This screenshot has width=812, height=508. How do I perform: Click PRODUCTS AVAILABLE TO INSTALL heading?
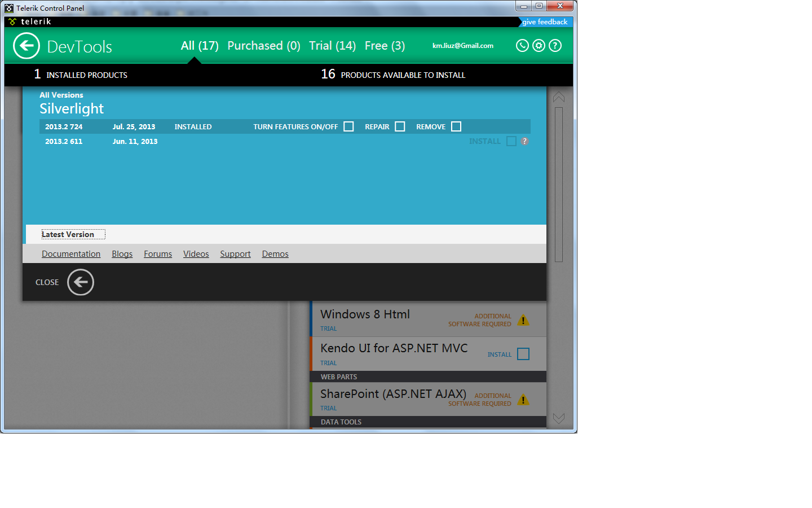pos(403,75)
